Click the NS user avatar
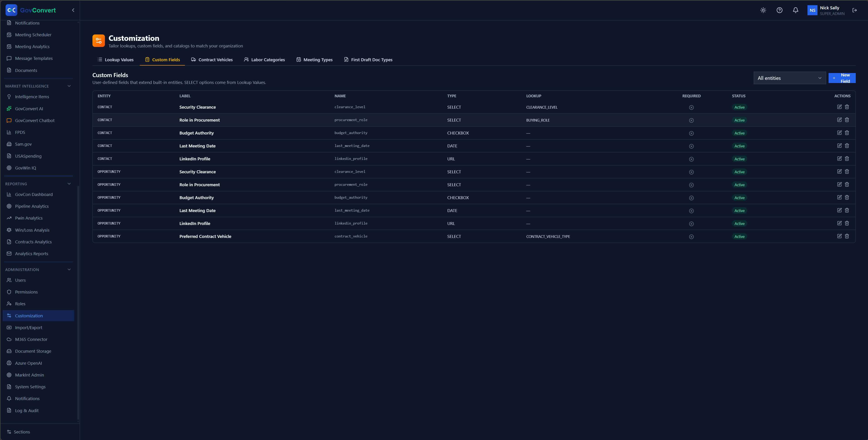 click(812, 10)
